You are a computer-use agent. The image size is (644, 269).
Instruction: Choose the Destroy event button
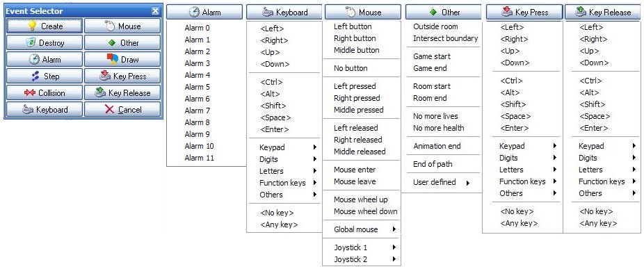pos(45,42)
